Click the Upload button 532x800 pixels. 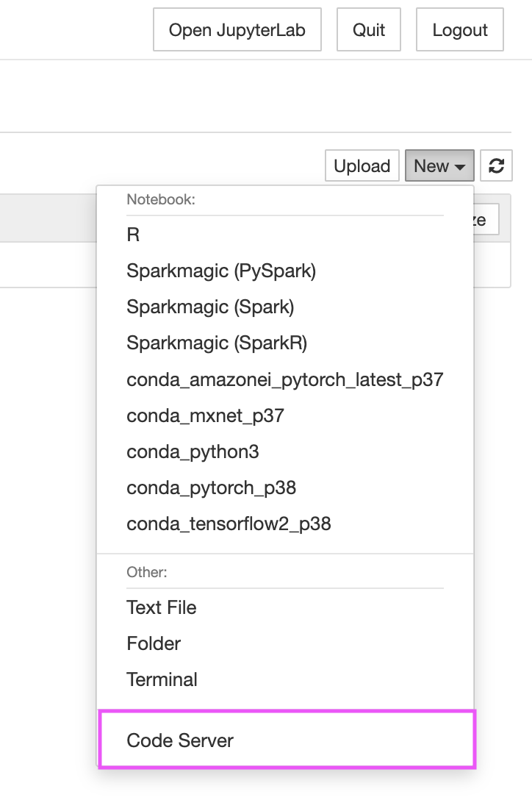pos(362,165)
